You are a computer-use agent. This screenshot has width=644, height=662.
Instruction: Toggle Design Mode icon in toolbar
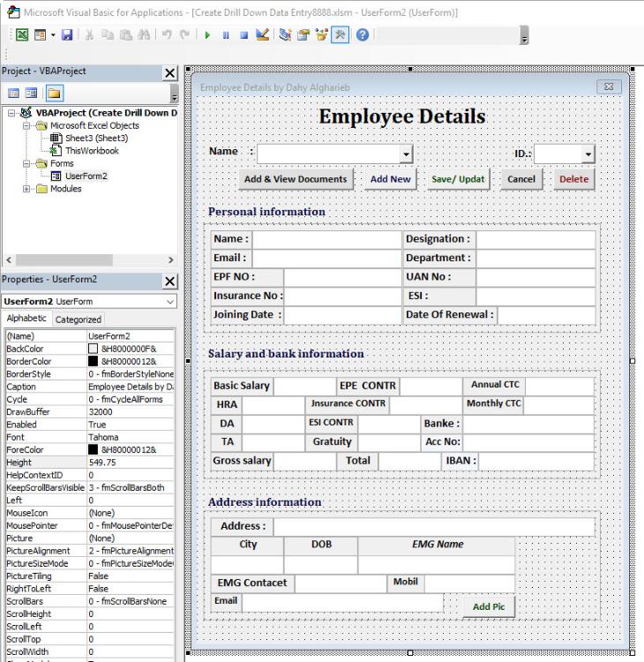263,34
